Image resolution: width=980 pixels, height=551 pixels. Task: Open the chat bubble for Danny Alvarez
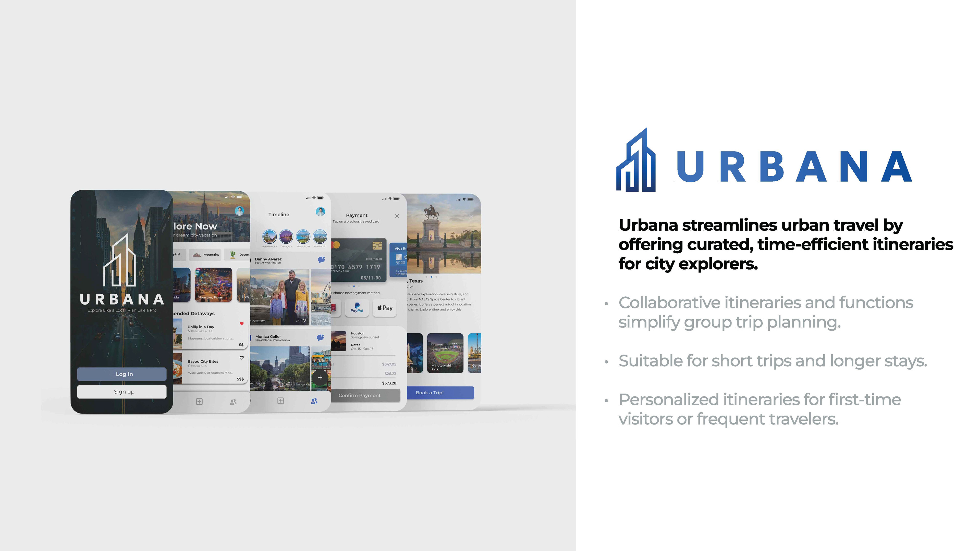pos(321,260)
